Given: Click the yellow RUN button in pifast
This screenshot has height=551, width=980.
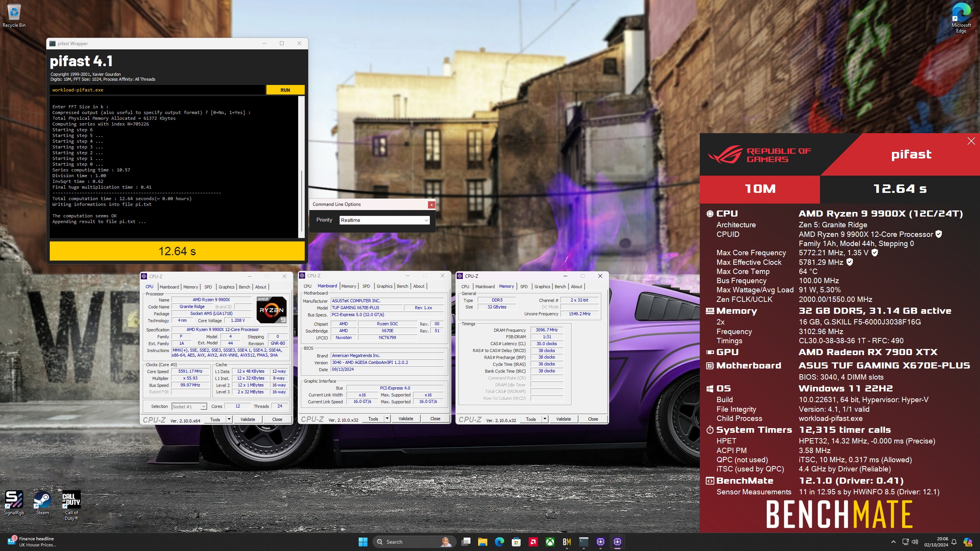Looking at the screenshot, I should tap(285, 90).
